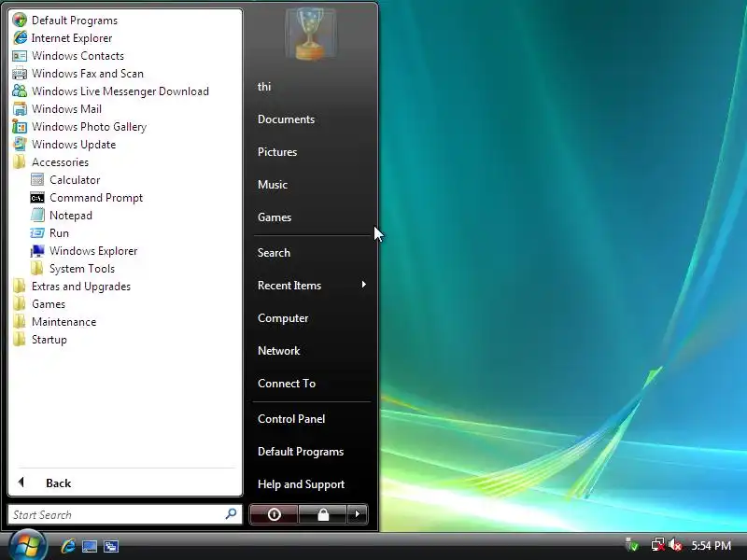Viewport: 747px width, 560px height.
Task: Open Default Programs in right pane
Action: tap(301, 452)
